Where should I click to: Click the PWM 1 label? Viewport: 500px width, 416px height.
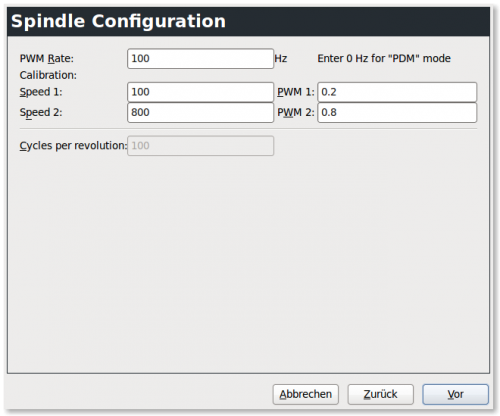296,92
